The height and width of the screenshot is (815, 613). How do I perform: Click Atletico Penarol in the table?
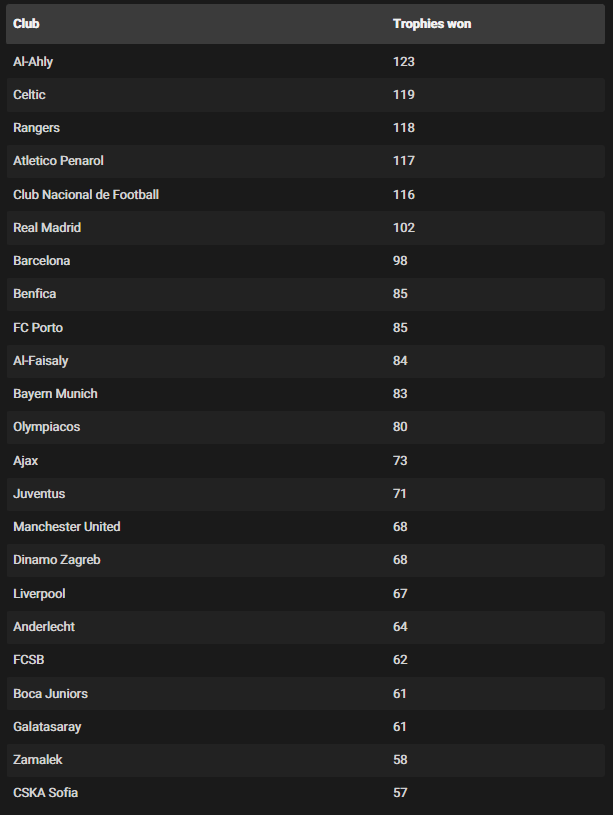click(x=58, y=161)
